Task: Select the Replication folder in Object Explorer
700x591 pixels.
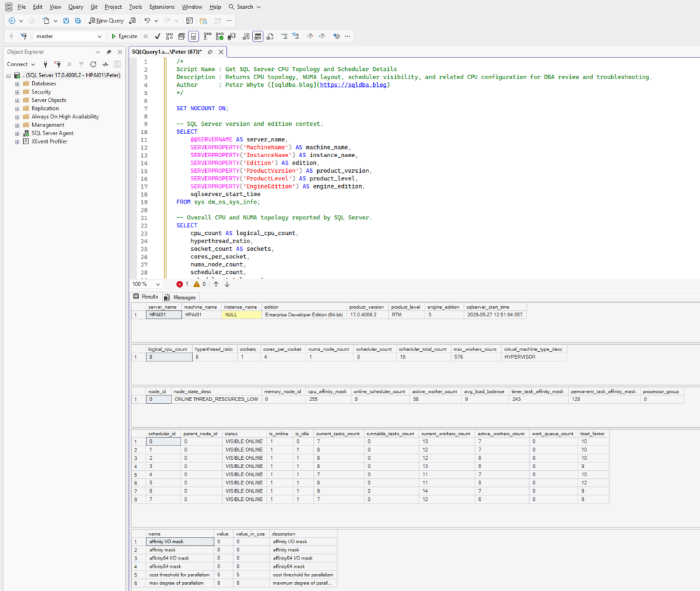Action: coord(45,109)
